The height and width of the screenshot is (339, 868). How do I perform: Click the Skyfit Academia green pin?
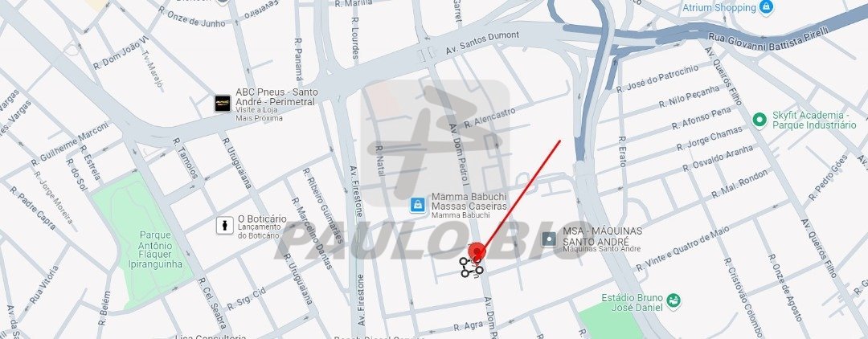coord(759,119)
